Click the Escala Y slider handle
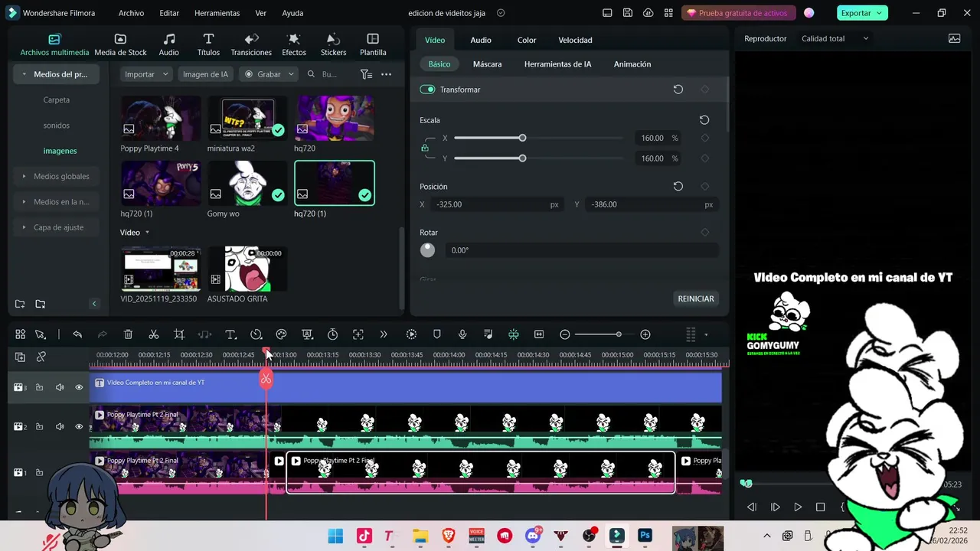 click(x=522, y=158)
